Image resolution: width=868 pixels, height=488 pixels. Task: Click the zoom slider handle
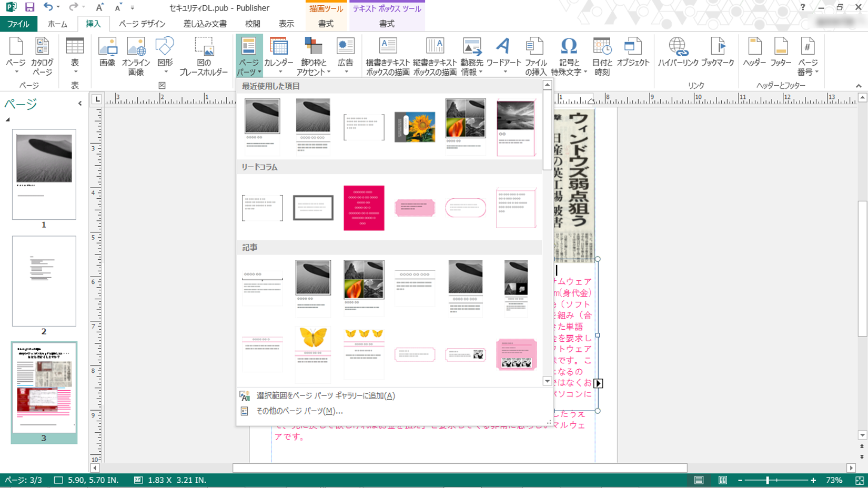click(768, 480)
